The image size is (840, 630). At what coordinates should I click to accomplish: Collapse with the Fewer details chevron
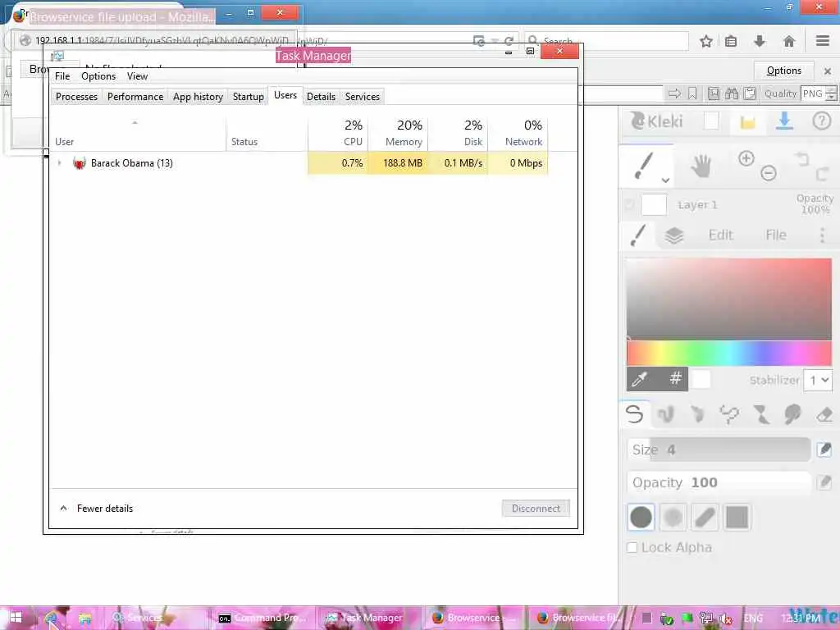64,508
